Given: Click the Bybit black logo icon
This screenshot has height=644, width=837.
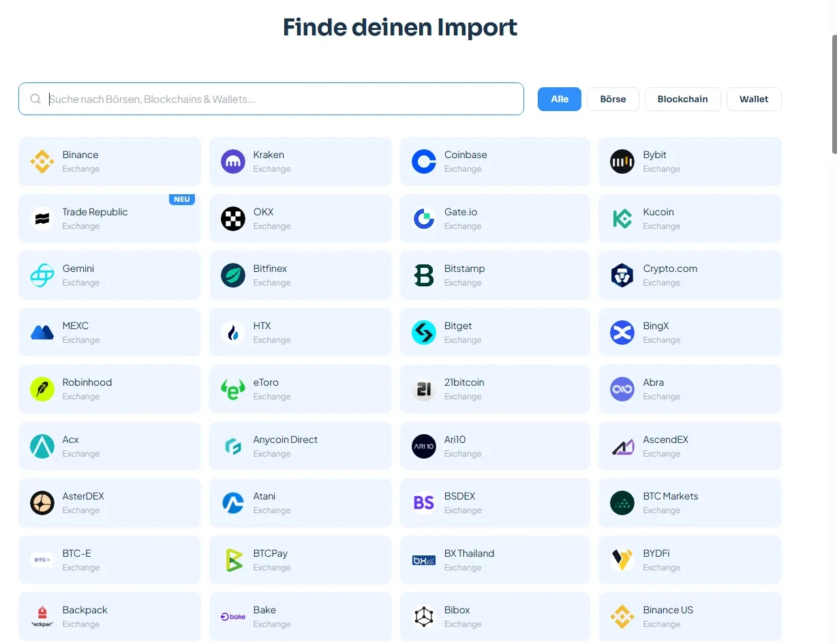Looking at the screenshot, I should point(622,162).
